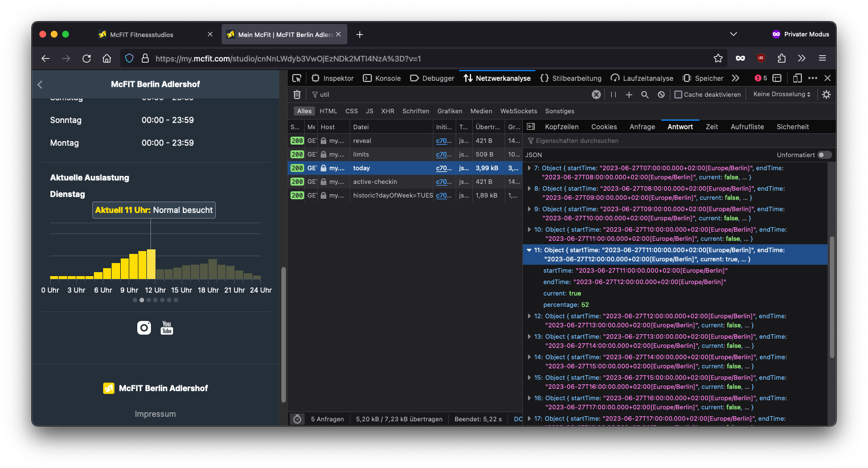Expand JSON object 10
This screenshot has height=468, width=868.
pyautogui.click(x=529, y=229)
